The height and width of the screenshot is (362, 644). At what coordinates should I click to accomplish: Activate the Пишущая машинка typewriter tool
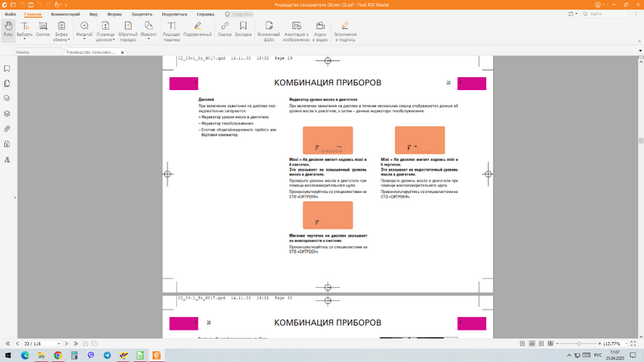[171, 31]
